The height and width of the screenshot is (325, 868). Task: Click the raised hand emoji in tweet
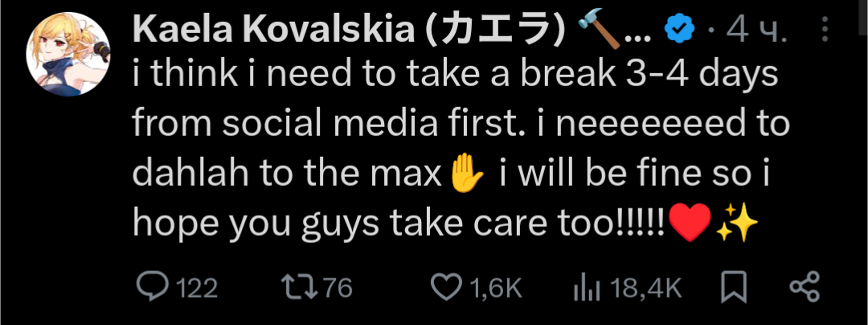(x=467, y=172)
